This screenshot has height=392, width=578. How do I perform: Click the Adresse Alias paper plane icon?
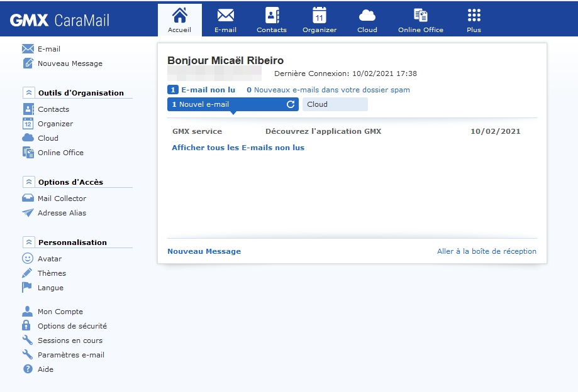pyautogui.click(x=28, y=213)
